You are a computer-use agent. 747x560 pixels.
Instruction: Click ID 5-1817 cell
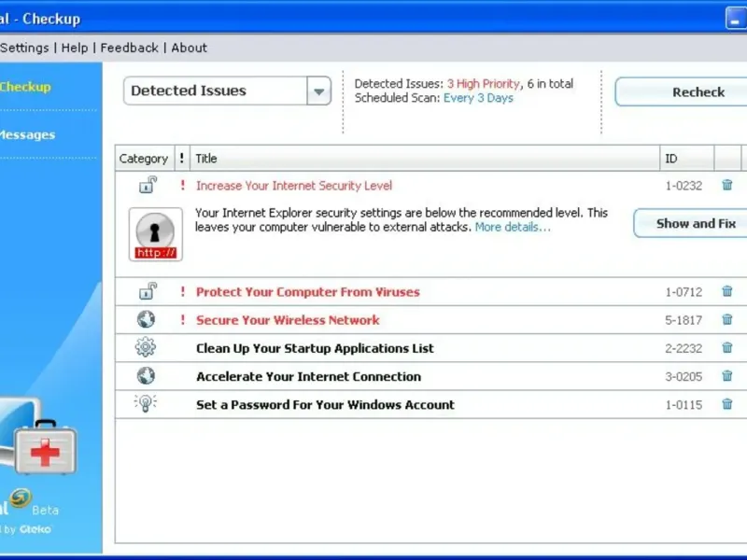tap(684, 320)
